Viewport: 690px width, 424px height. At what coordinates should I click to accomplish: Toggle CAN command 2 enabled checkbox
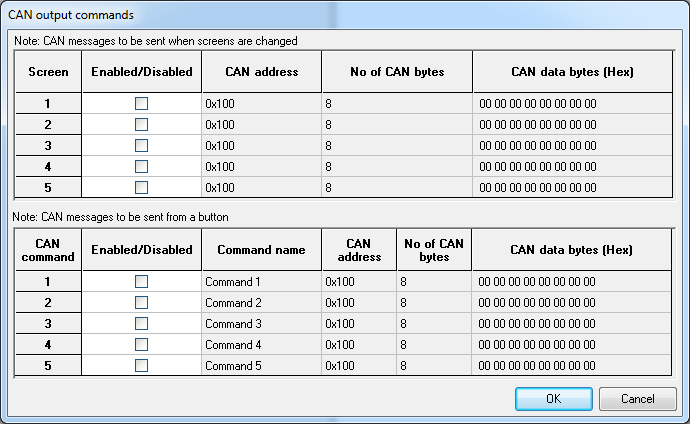(141, 303)
